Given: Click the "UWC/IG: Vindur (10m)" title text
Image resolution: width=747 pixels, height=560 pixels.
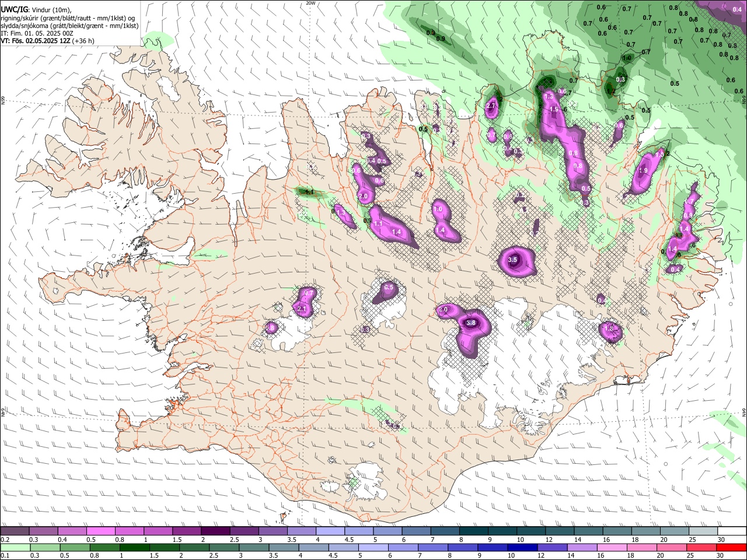Looking at the screenshot, I should (x=36, y=9).
